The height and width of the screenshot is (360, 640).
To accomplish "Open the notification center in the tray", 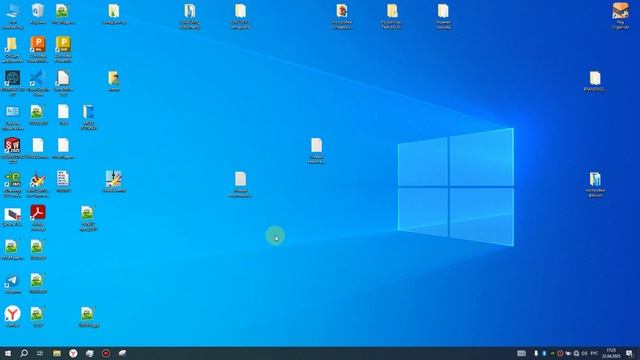I will click(x=629, y=353).
